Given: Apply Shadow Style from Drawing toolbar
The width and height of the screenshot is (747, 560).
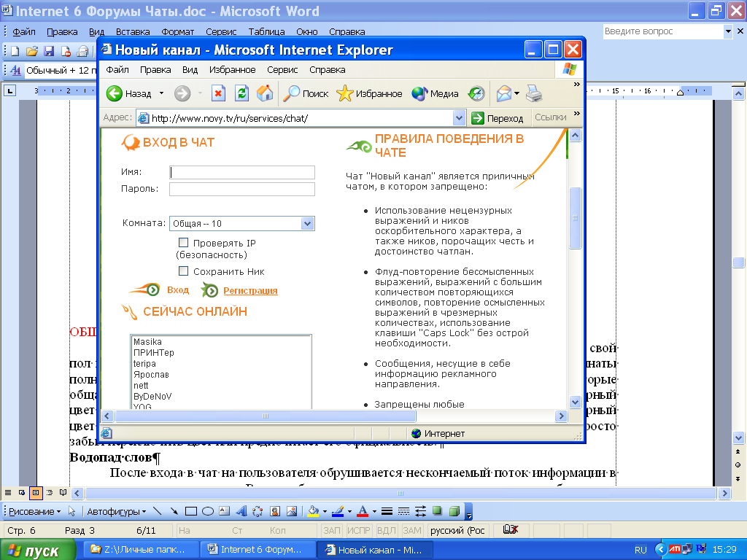Looking at the screenshot, I should click(x=437, y=511).
